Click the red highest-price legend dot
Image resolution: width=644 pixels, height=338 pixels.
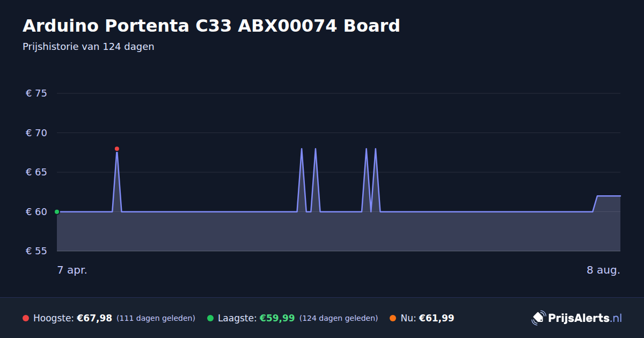[26, 318]
